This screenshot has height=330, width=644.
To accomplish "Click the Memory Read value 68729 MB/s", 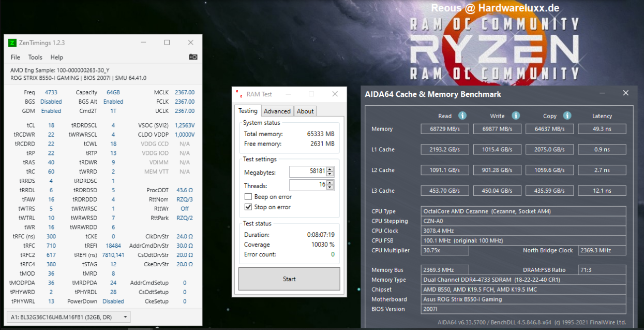I will [445, 129].
